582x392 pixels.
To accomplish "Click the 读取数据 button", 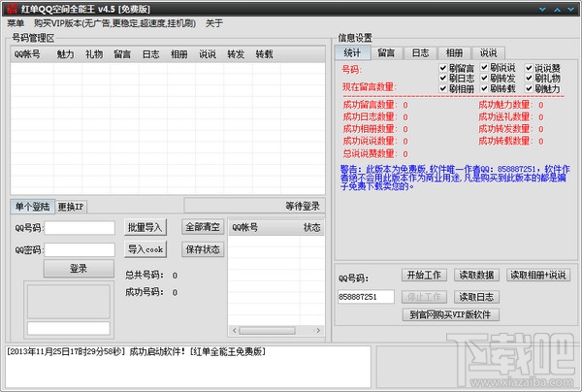I will 476,275.
